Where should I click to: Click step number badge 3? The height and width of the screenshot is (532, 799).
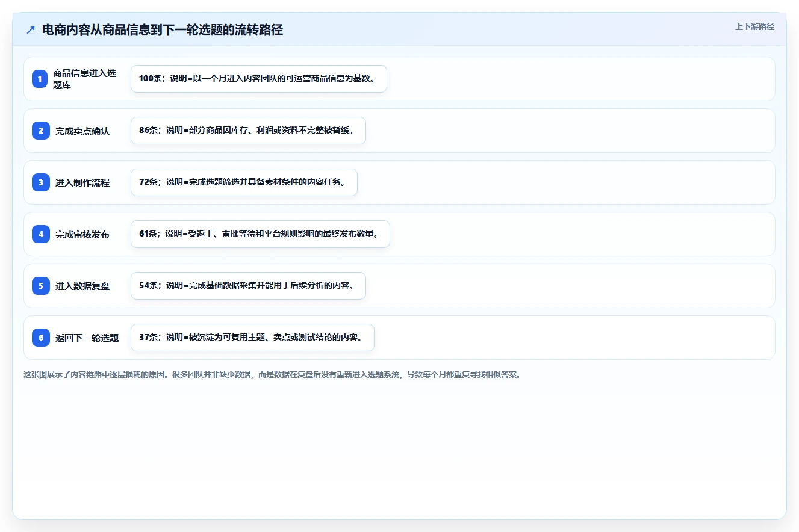(40, 182)
